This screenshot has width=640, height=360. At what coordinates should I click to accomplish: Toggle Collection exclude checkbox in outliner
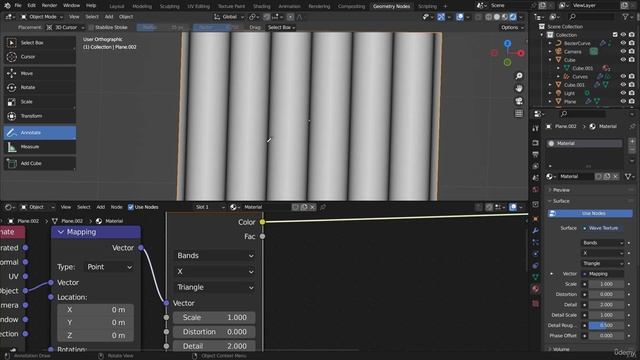pos(615,35)
